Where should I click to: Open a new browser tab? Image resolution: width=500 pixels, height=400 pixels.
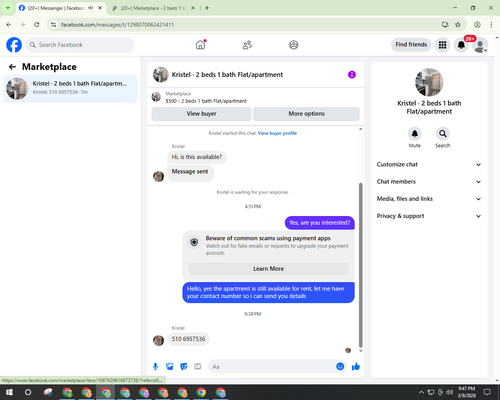207,8
